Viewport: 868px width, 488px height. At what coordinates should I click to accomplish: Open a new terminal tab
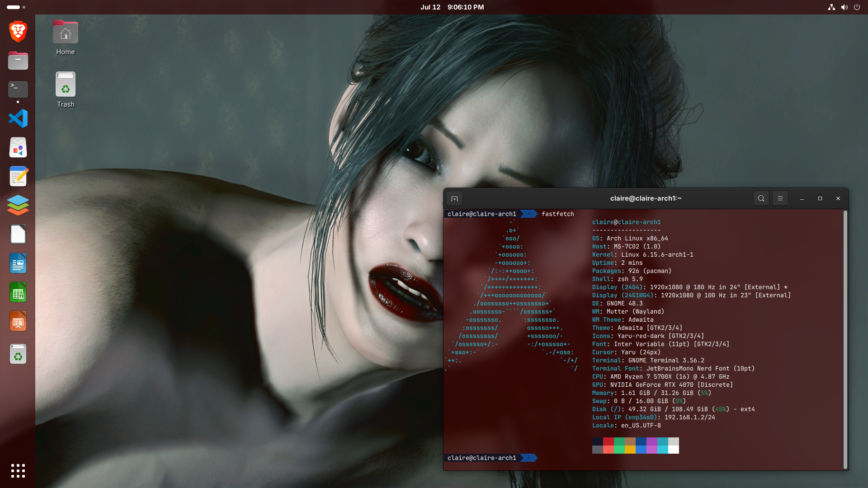pos(454,198)
